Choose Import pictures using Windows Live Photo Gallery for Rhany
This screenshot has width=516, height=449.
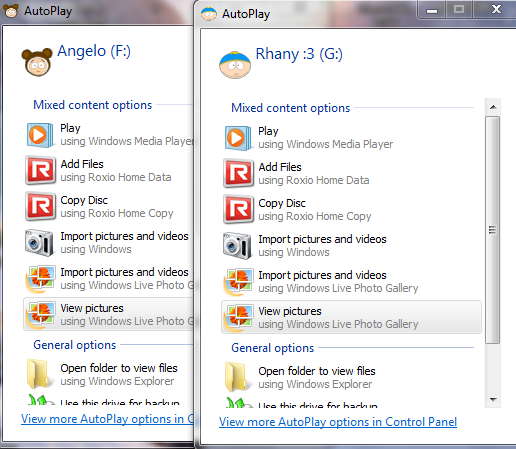click(351, 282)
